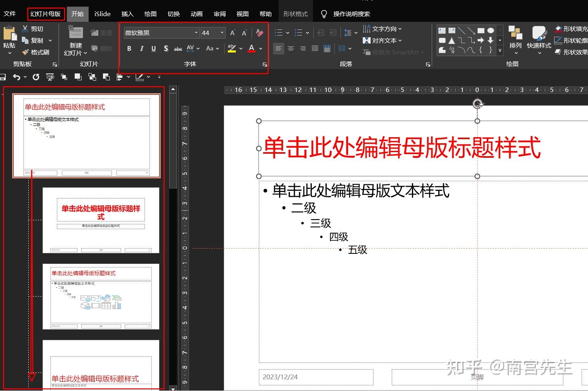Select rectangle shape in gallery
588x391 pixels.
point(481,30)
